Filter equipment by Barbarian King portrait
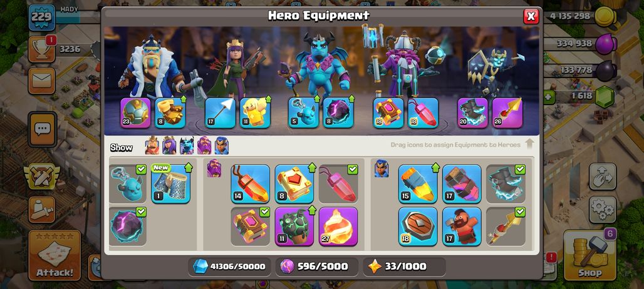644x289 pixels. pos(152,146)
